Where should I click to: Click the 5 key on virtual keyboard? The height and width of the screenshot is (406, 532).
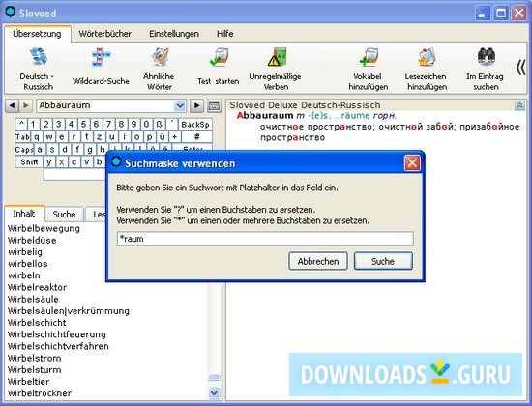[x=83, y=125]
